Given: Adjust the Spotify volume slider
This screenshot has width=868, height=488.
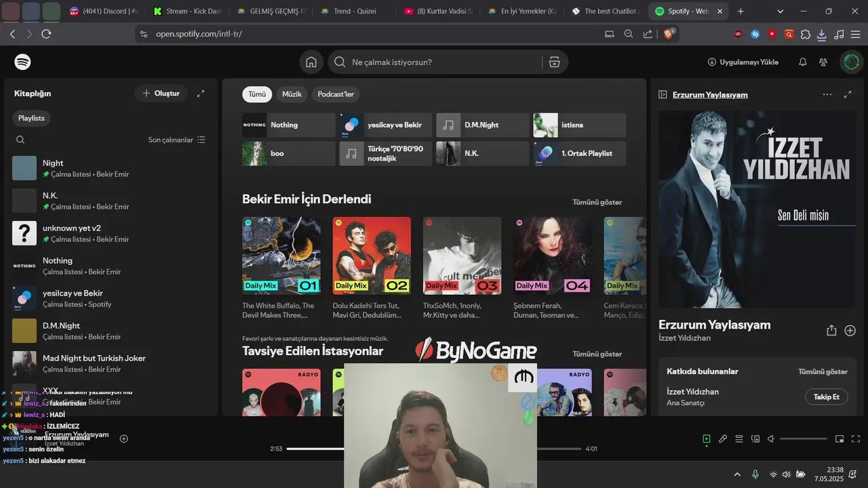Looking at the screenshot, I should point(804,439).
